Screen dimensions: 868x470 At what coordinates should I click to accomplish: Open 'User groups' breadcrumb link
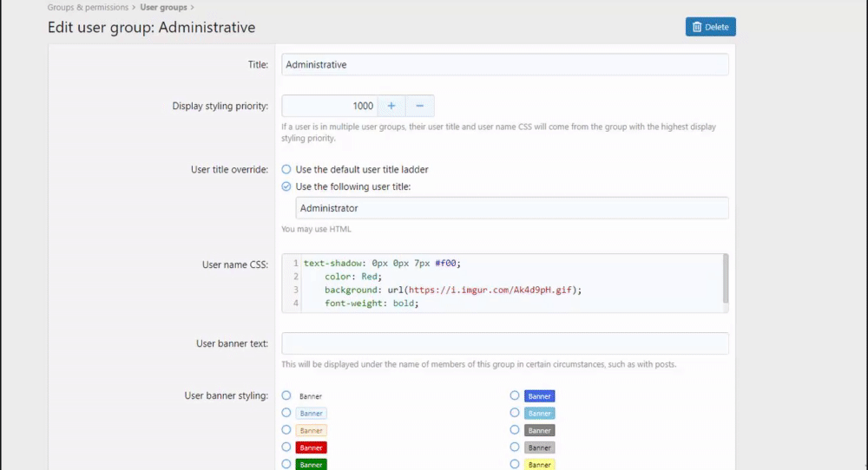163,7
